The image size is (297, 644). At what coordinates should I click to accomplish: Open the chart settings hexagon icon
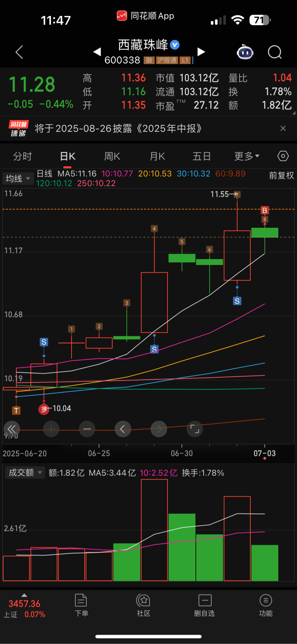[283, 156]
